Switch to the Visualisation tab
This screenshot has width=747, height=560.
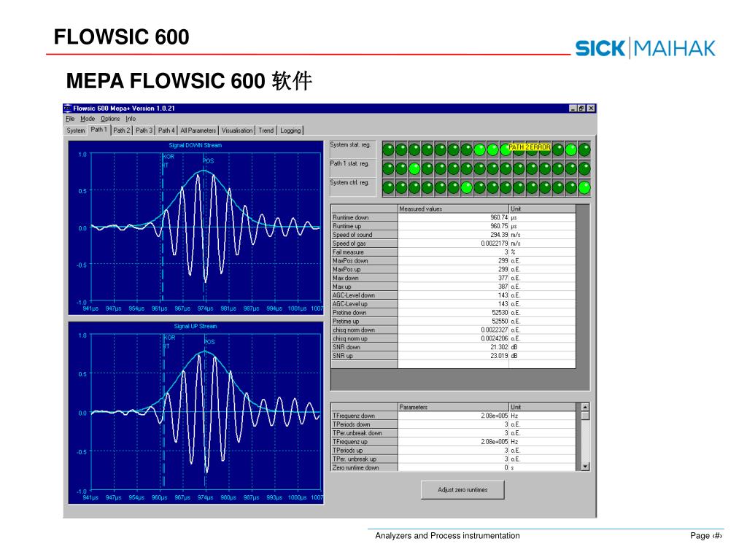point(237,131)
